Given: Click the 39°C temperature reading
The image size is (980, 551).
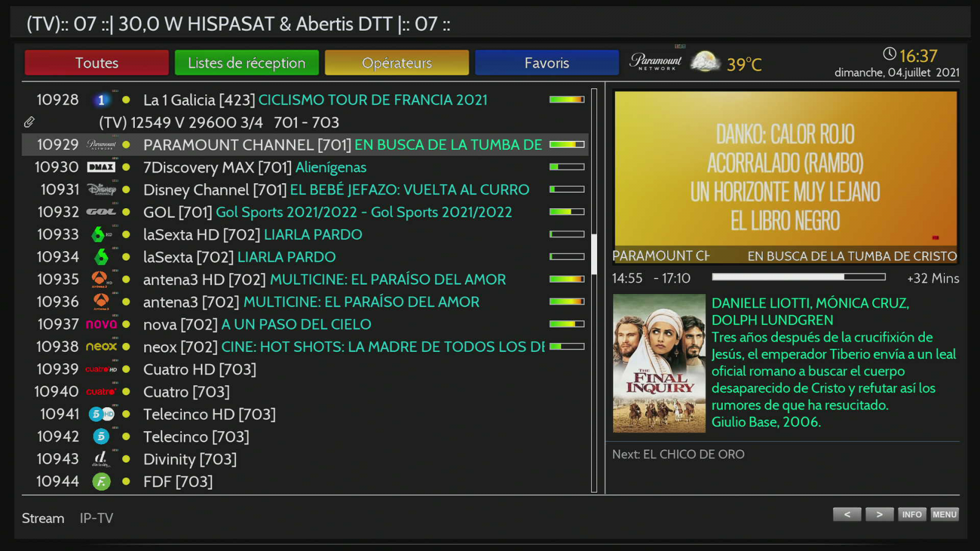Looking at the screenshot, I should point(744,64).
